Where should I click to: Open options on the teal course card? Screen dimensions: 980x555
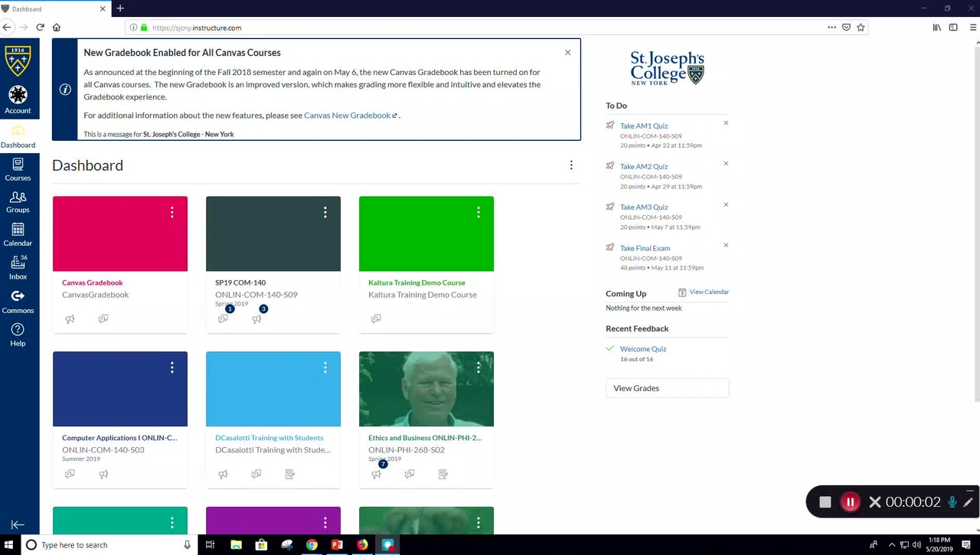(x=172, y=523)
